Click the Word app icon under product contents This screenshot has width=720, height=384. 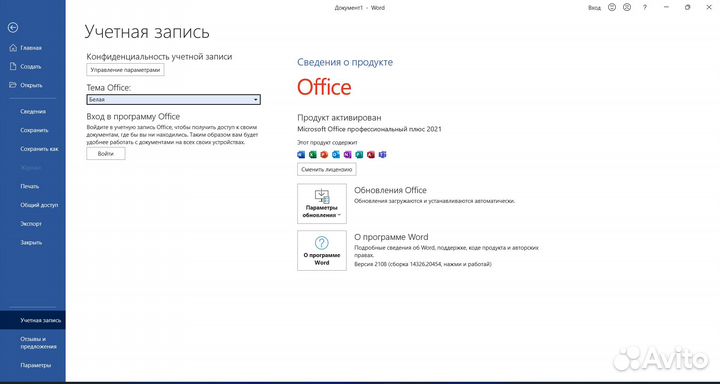pos(301,155)
